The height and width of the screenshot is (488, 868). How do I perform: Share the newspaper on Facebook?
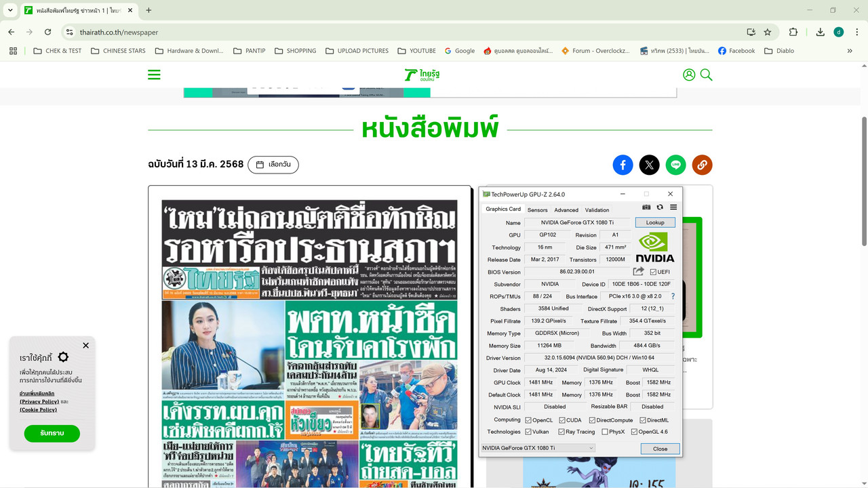click(x=623, y=165)
